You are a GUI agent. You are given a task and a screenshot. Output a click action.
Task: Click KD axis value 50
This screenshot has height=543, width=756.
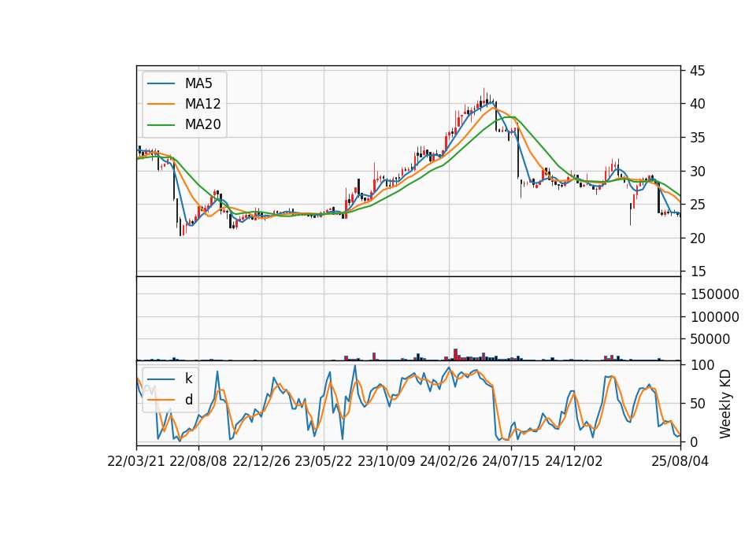coord(698,403)
